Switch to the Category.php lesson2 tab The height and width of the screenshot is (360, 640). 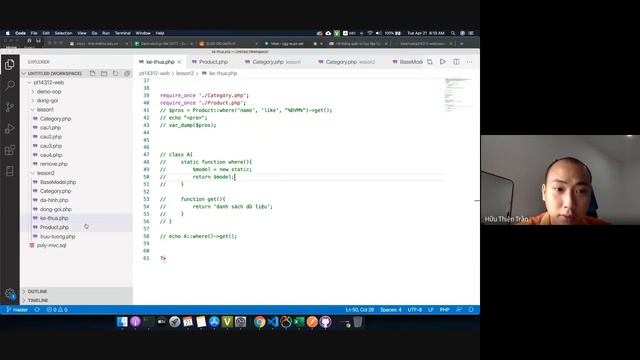pos(346,62)
